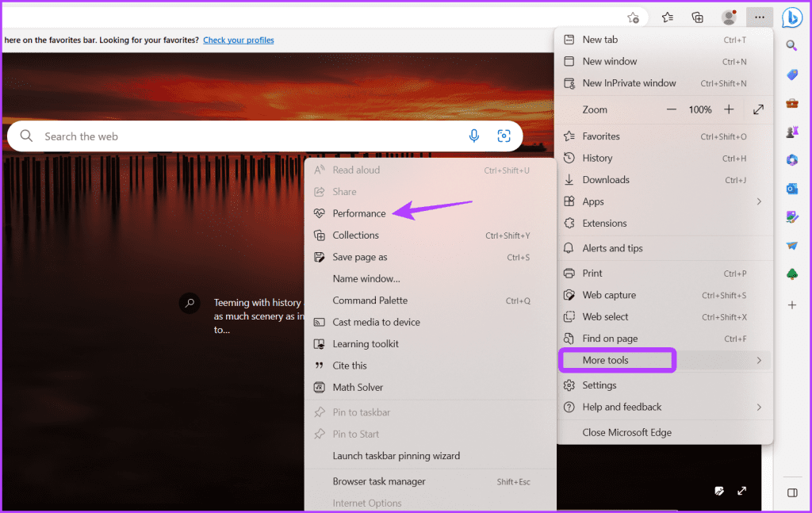Open sidebar Shopping tag icon
Image resolution: width=812 pixels, height=513 pixels.
tap(792, 75)
